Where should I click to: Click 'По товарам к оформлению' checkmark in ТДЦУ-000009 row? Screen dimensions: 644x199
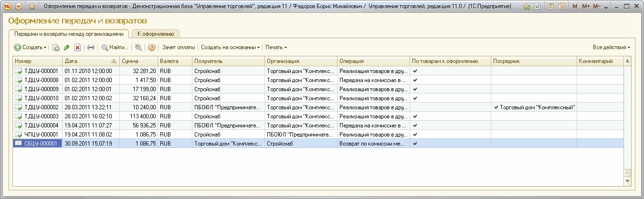414,89
